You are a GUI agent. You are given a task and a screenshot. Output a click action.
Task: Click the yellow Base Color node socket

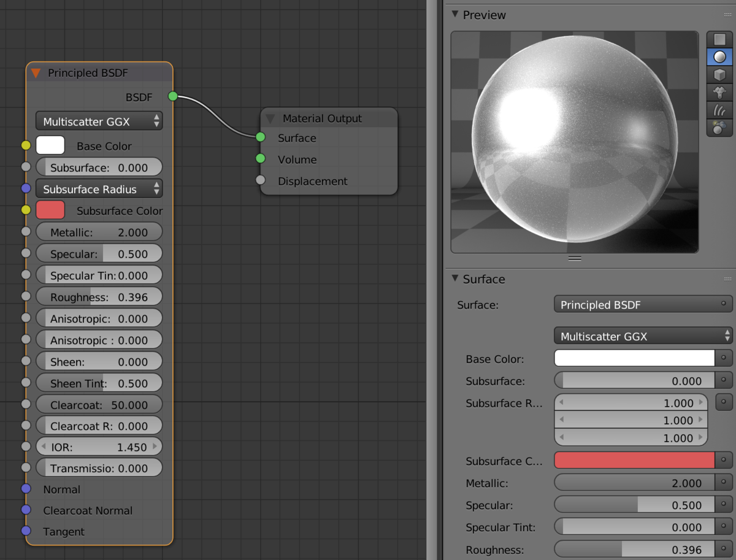[26, 145]
